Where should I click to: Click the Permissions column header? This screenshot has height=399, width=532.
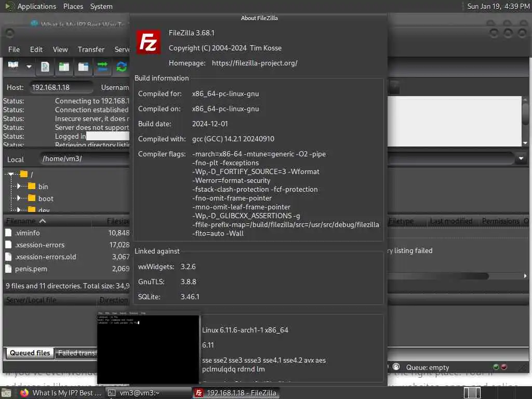(500, 221)
